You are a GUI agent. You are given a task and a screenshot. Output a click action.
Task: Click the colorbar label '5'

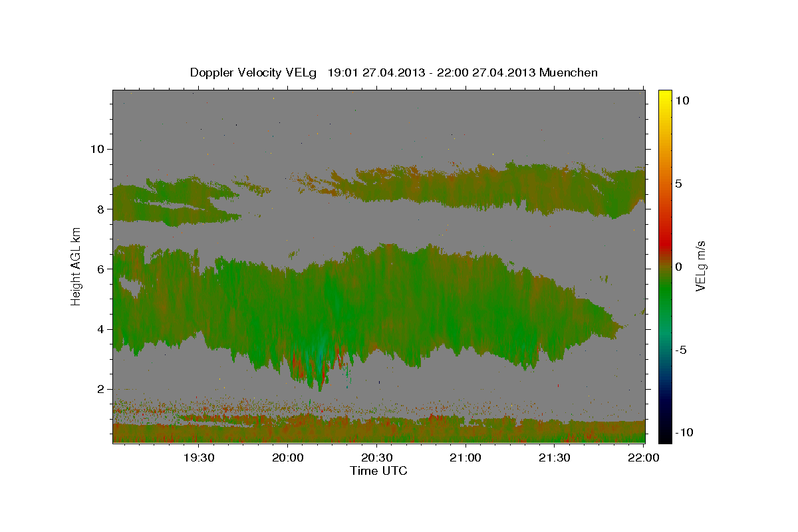678,184
